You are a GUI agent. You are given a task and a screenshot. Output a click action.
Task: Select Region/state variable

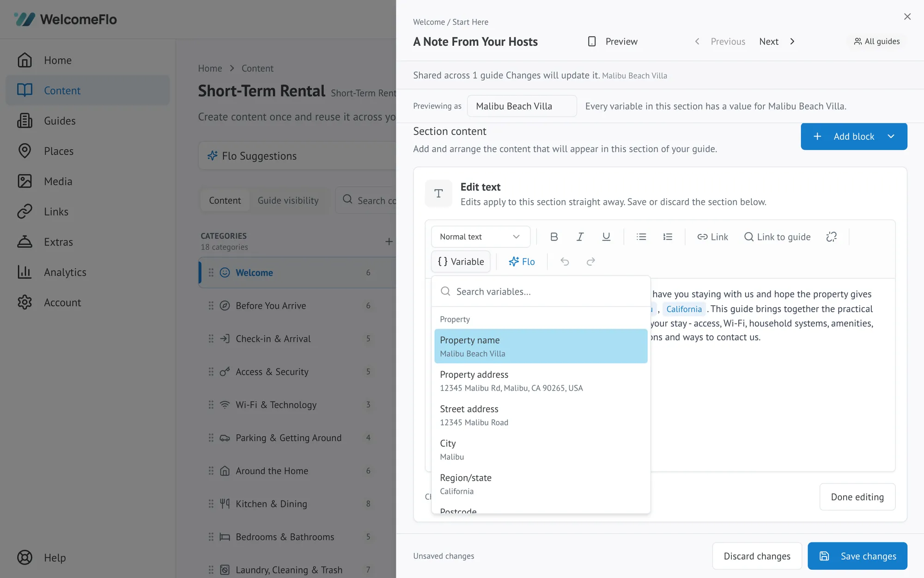pyautogui.click(x=541, y=484)
